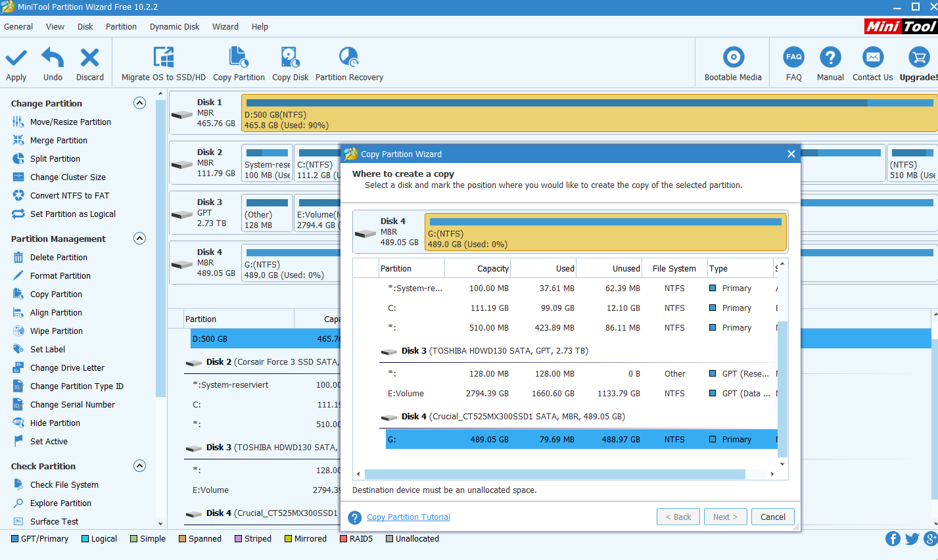Collapse the Check Partition section
The image size is (938, 560).
139,466
